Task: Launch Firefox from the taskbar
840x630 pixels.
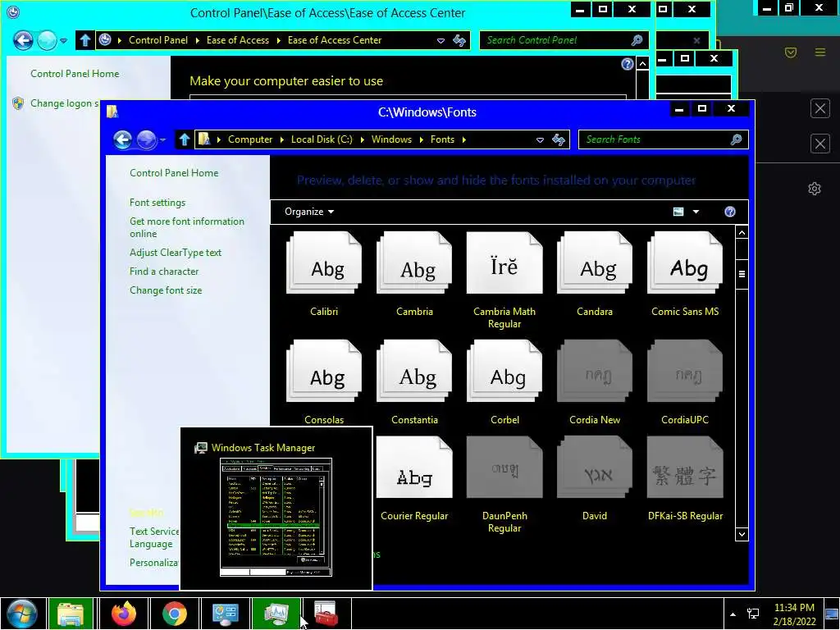Action: tap(124, 614)
